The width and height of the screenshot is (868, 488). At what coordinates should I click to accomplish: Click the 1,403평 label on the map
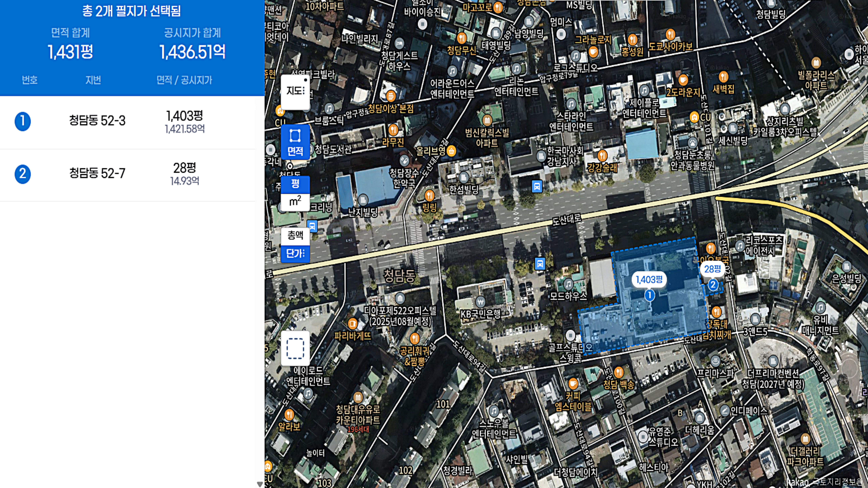click(x=649, y=279)
